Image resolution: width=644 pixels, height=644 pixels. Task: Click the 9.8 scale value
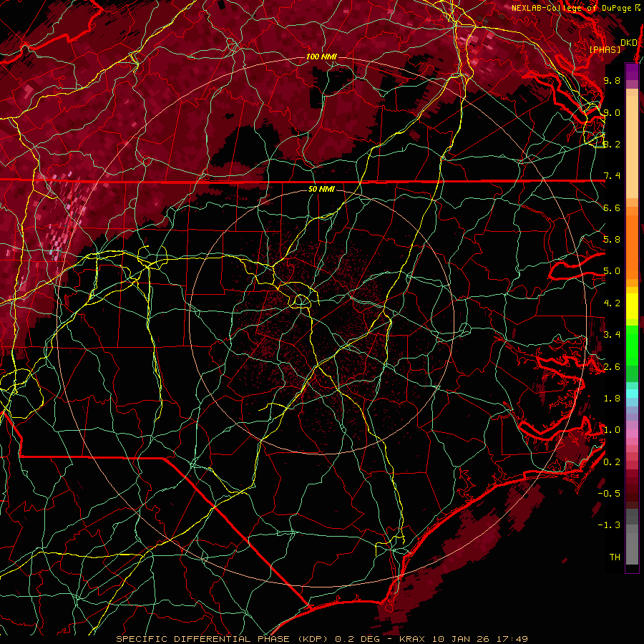coord(612,80)
